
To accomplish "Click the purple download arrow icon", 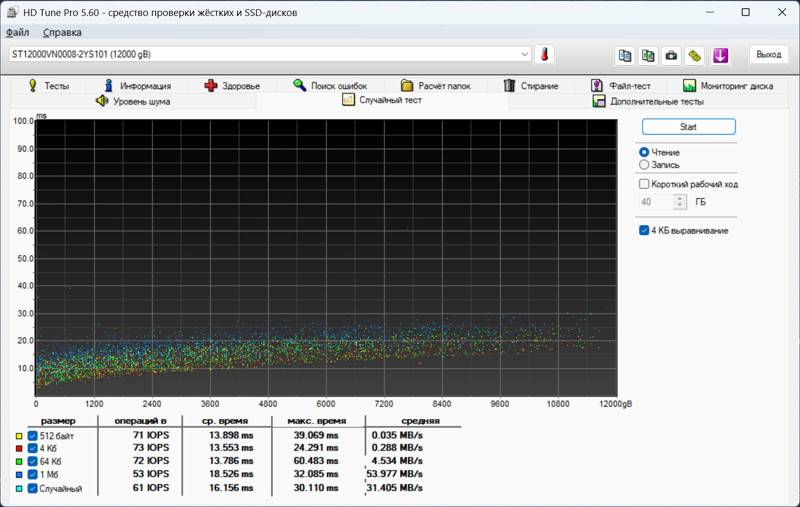I will (720, 55).
